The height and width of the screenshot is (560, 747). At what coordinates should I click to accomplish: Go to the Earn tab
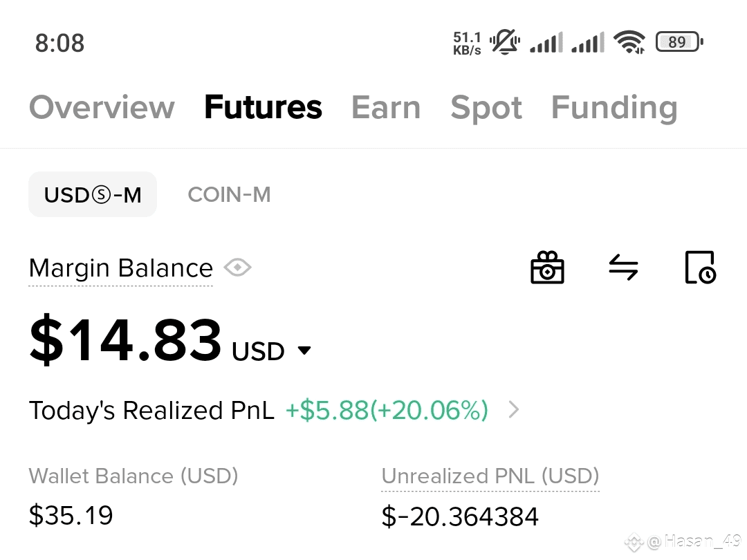(386, 107)
